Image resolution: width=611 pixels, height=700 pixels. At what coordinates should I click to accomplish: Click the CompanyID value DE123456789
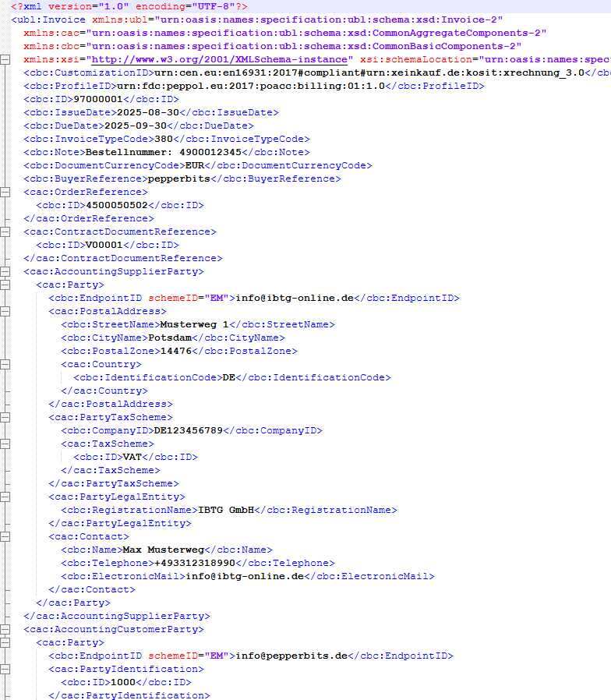point(188,430)
